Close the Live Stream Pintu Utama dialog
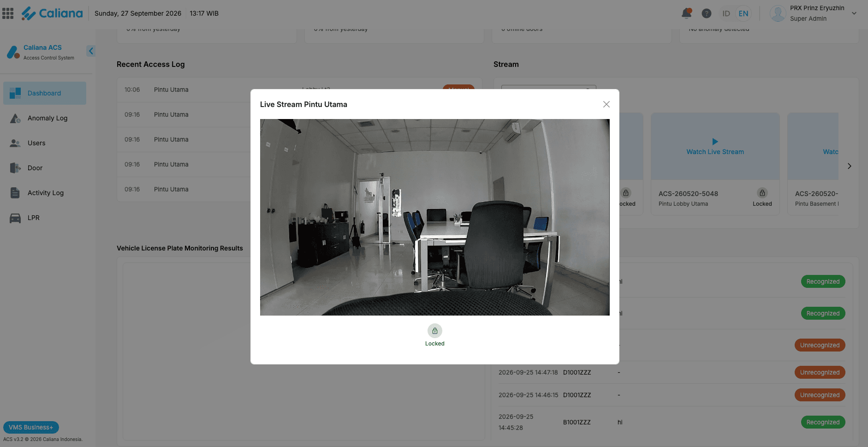This screenshot has width=868, height=447. (x=606, y=104)
